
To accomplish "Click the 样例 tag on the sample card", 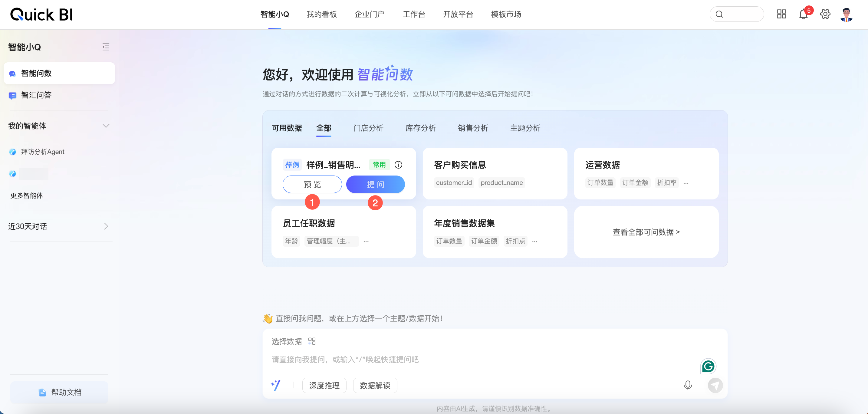I will [292, 165].
